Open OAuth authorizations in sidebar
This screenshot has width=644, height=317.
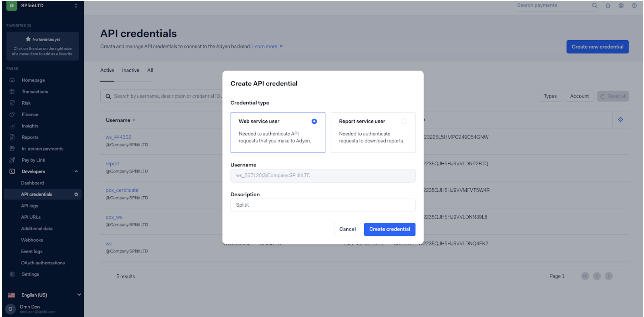(x=43, y=263)
